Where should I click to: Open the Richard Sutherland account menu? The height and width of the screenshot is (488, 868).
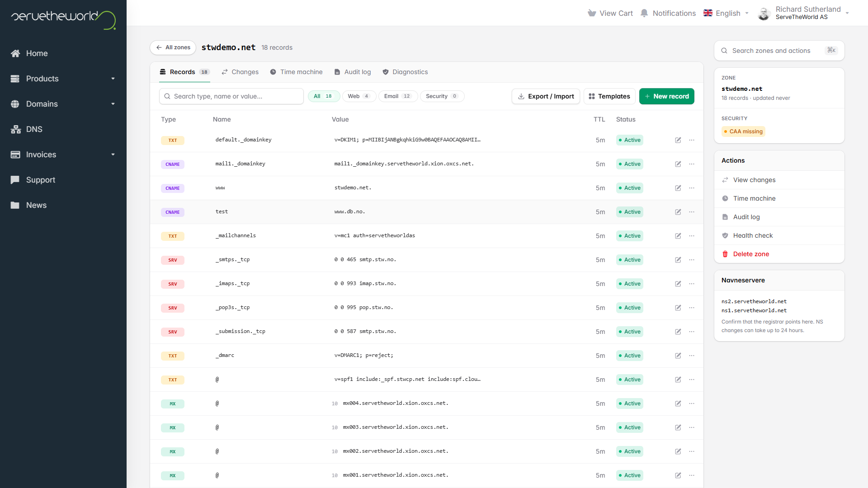click(804, 13)
